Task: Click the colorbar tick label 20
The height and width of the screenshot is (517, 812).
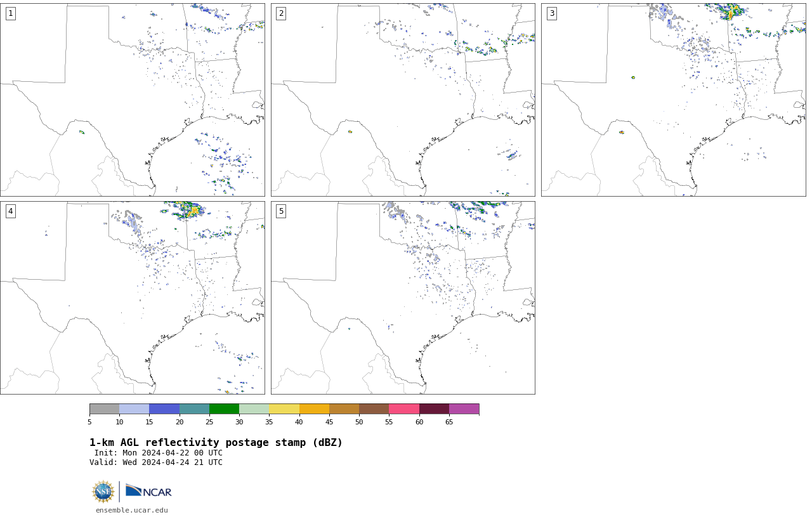Action: point(180,422)
